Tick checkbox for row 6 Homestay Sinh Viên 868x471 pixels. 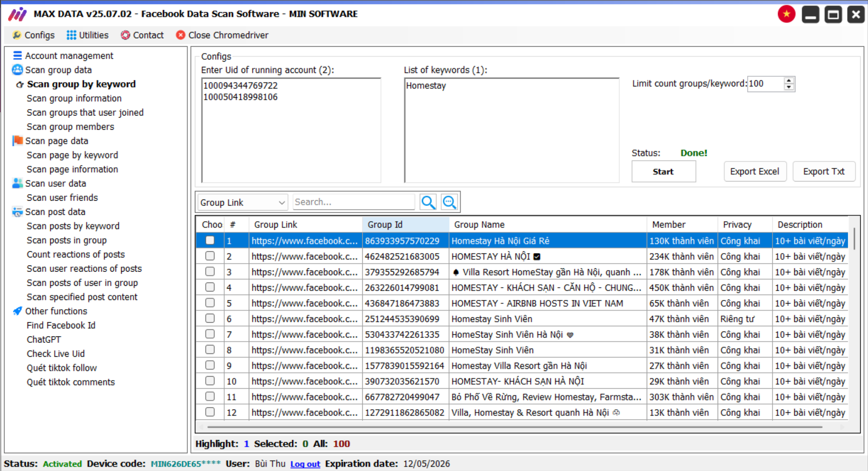(x=210, y=319)
